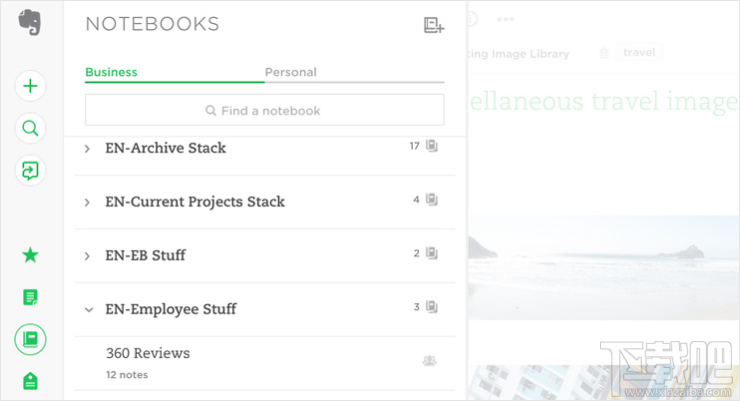The height and width of the screenshot is (402, 740).
Task: Switch to the Business tab
Action: (x=111, y=72)
